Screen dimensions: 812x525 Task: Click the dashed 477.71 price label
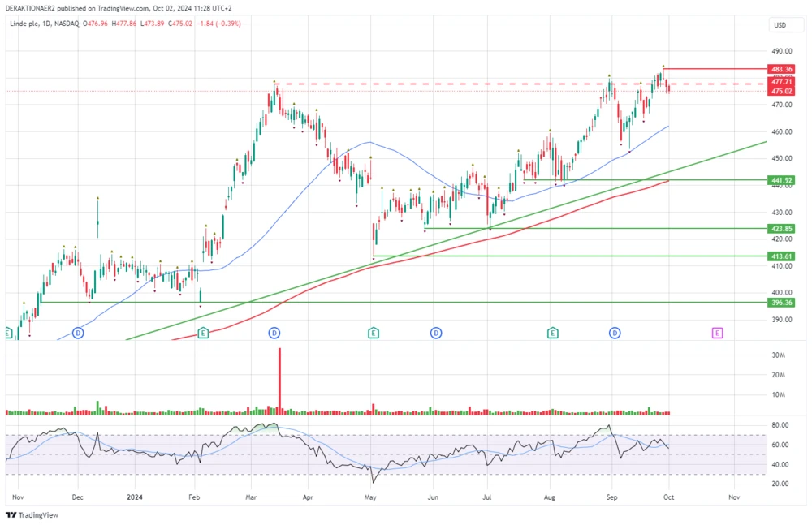click(780, 83)
